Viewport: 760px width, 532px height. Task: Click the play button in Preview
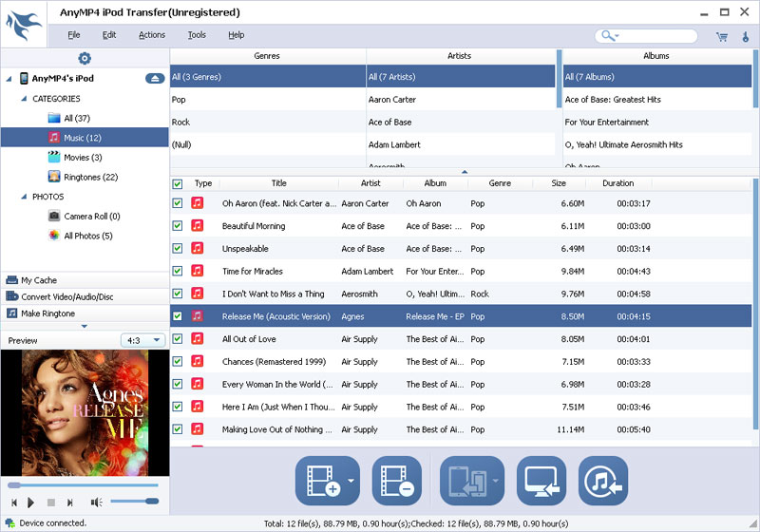coord(31,503)
